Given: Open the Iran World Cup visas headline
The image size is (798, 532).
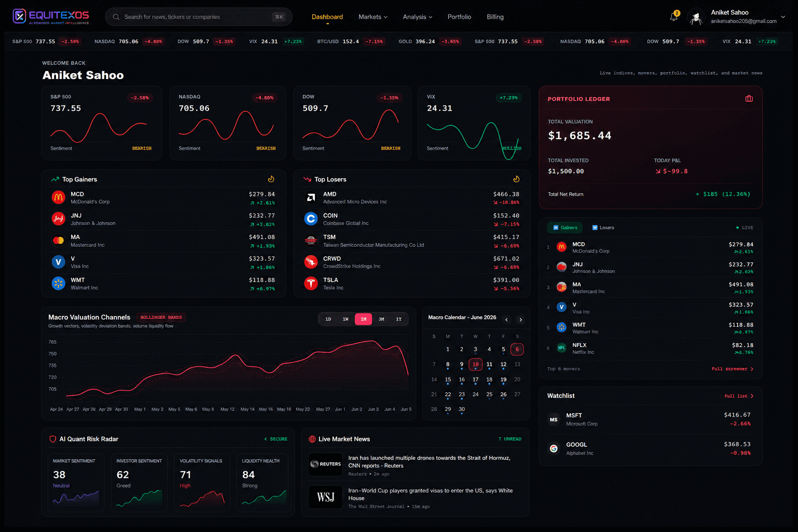Looking at the screenshot, I should (x=430, y=494).
